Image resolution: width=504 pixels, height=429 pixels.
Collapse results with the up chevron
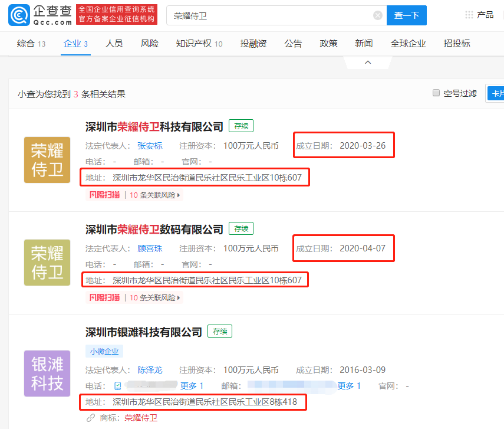pyautogui.click(x=368, y=61)
